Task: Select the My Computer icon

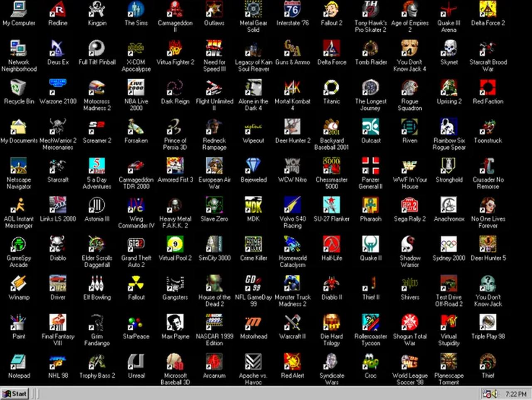Action: click(19, 9)
